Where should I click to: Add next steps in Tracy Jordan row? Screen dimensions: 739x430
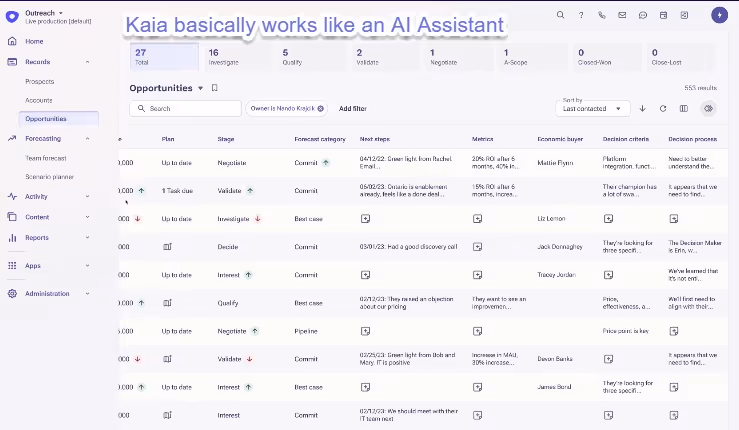point(365,275)
